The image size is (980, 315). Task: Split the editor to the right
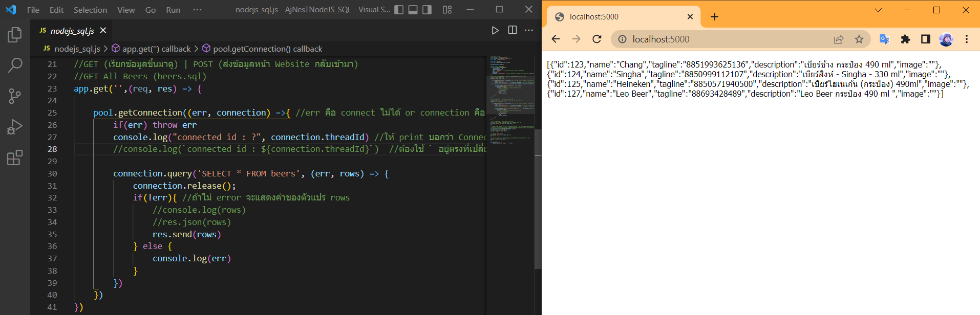(x=512, y=31)
